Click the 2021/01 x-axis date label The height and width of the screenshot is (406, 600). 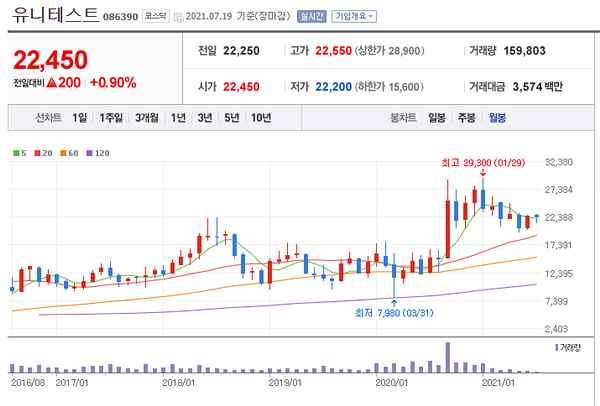pyautogui.click(x=498, y=383)
